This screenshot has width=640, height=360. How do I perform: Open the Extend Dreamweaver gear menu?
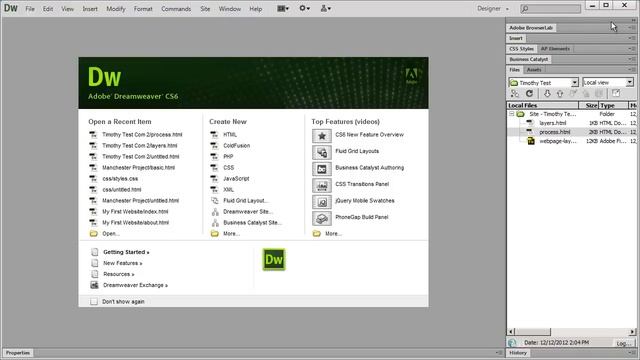[x=304, y=8]
